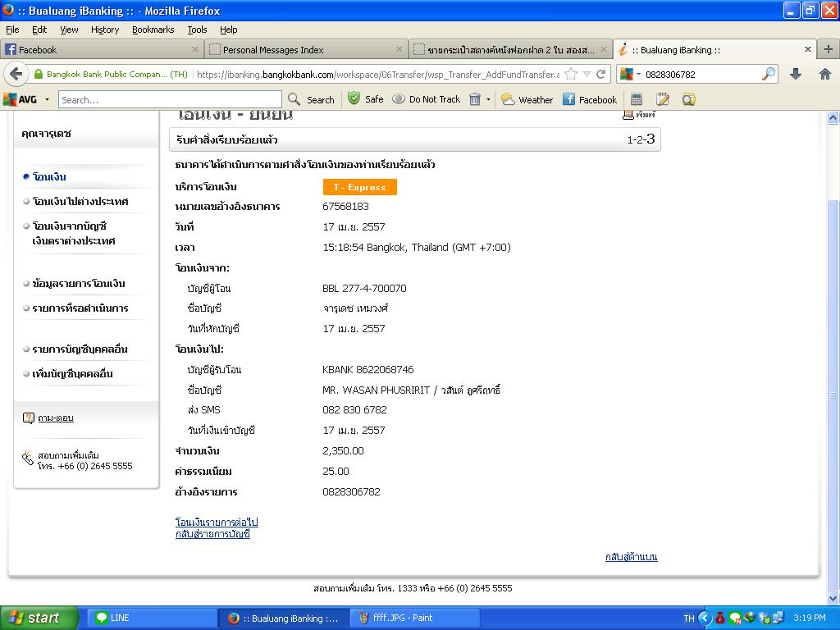The width and height of the screenshot is (840, 630).
Task: Click the Facebook button on AVG toolbar
Action: click(x=590, y=99)
